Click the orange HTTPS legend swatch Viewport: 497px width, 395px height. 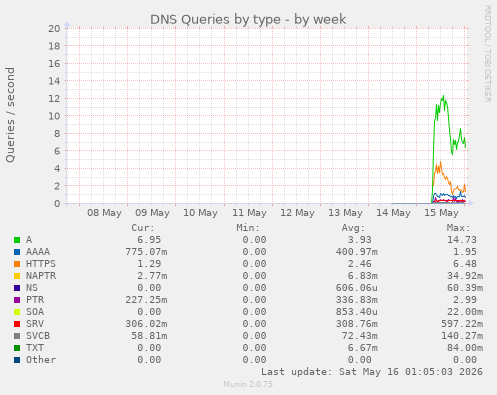click(x=17, y=264)
